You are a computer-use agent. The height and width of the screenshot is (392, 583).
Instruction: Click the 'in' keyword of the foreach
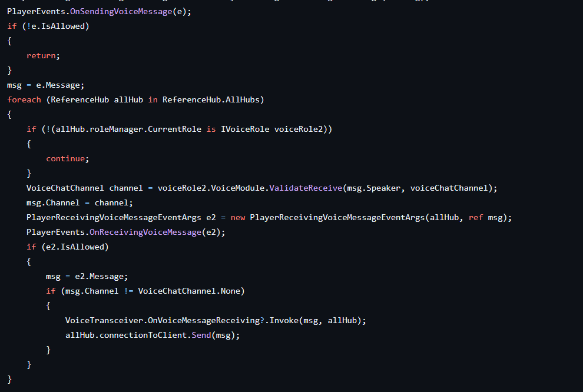153,100
